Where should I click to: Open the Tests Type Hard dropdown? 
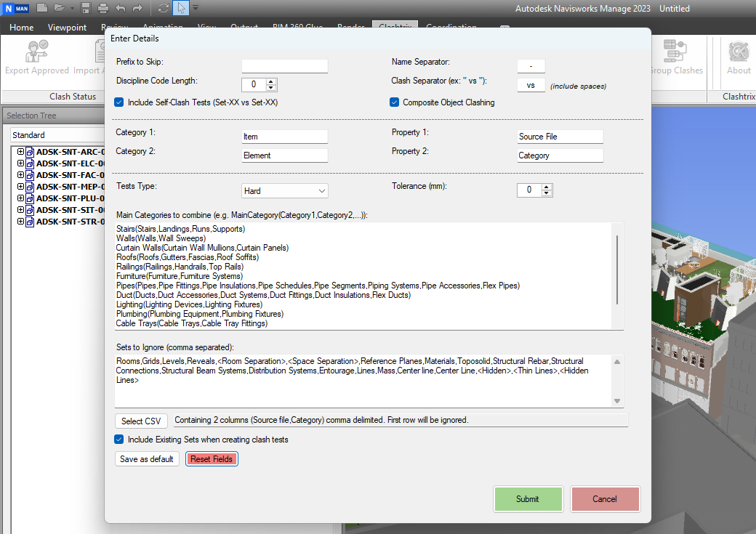click(x=284, y=191)
